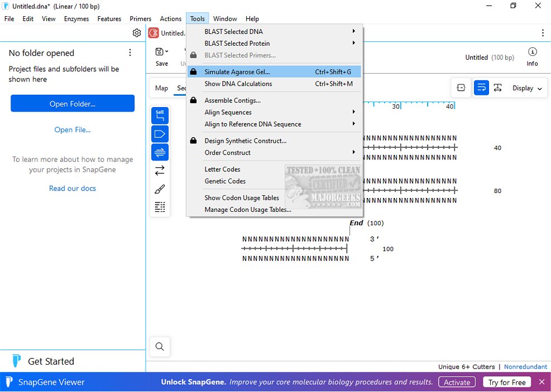Image resolution: width=551 pixels, height=392 pixels.
Task: Open the Enzymes menu
Action: pos(76,18)
